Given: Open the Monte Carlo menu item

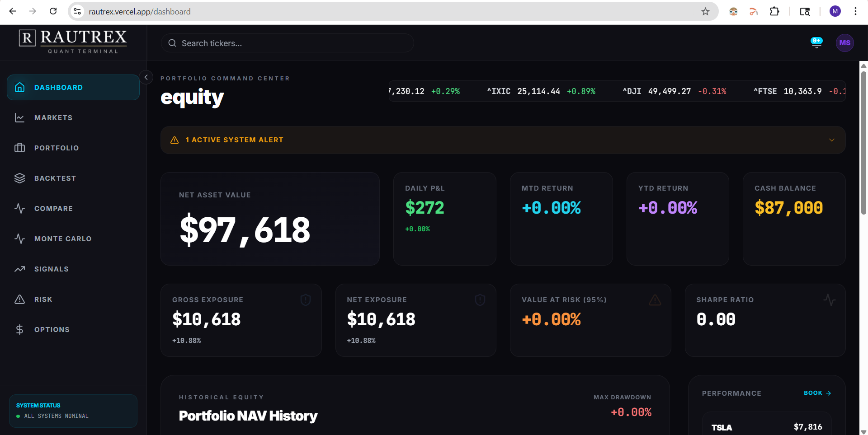Looking at the screenshot, I should 73,239.
